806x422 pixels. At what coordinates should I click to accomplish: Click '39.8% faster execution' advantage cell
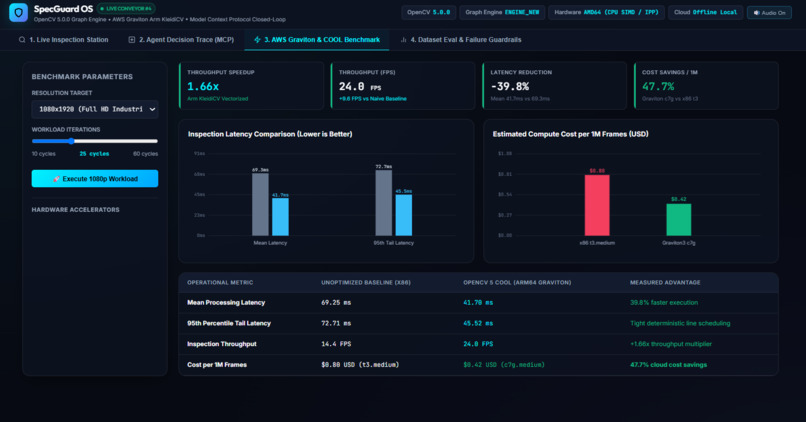pos(664,303)
